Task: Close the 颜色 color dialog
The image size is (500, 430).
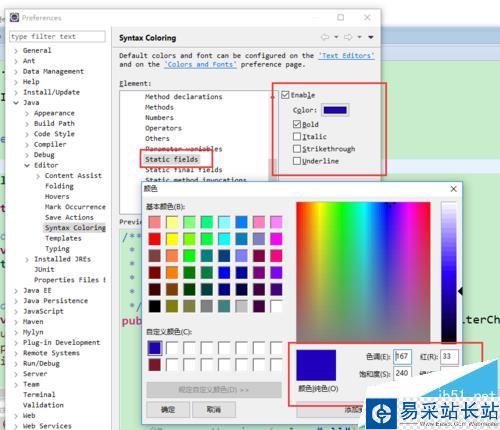Action: (x=453, y=189)
